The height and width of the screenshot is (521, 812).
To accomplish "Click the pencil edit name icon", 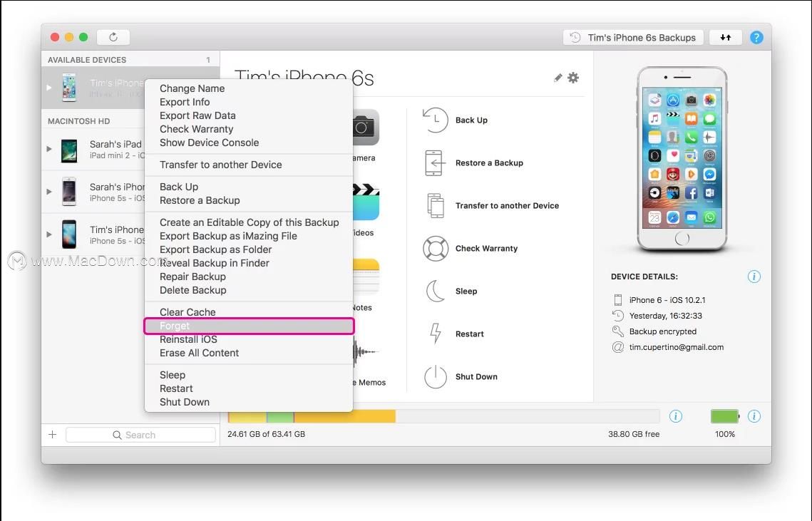I will 557,78.
